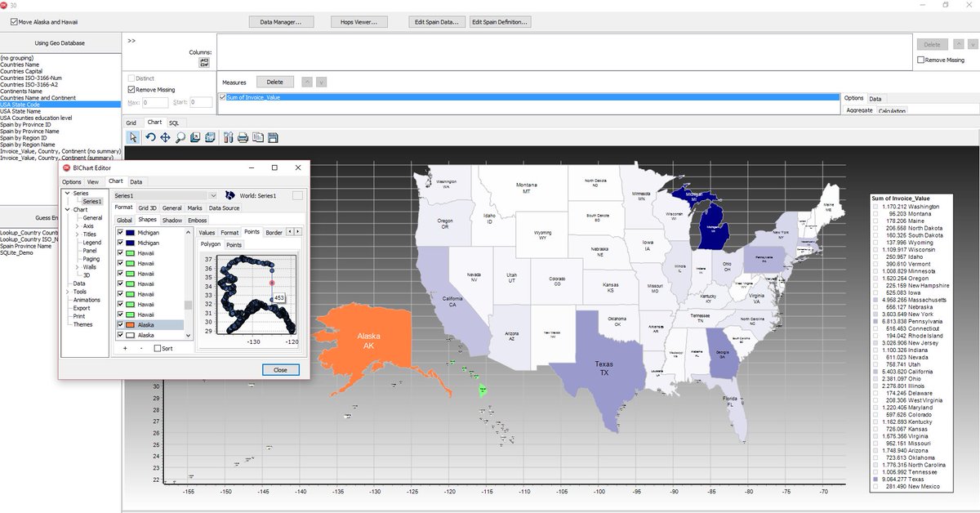Select the arrow pointer tool in chart toolbar
The image size is (980, 513).
[x=134, y=137]
